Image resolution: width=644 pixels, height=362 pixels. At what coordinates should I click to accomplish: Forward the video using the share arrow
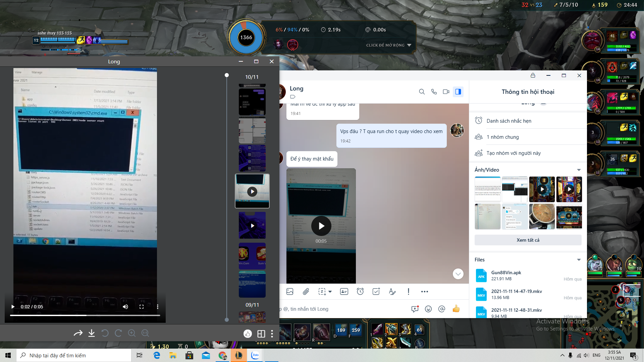coord(78,333)
